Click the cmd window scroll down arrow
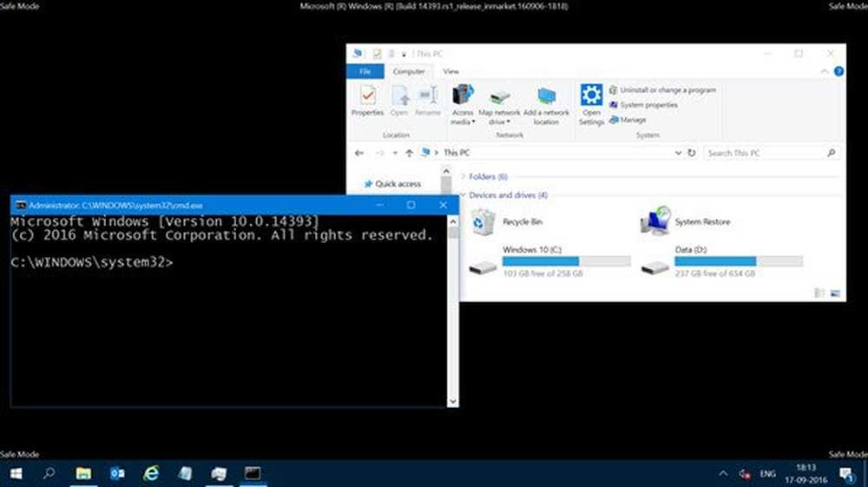The height and width of the screenshot is (487, 868). [x=453, y=402]
